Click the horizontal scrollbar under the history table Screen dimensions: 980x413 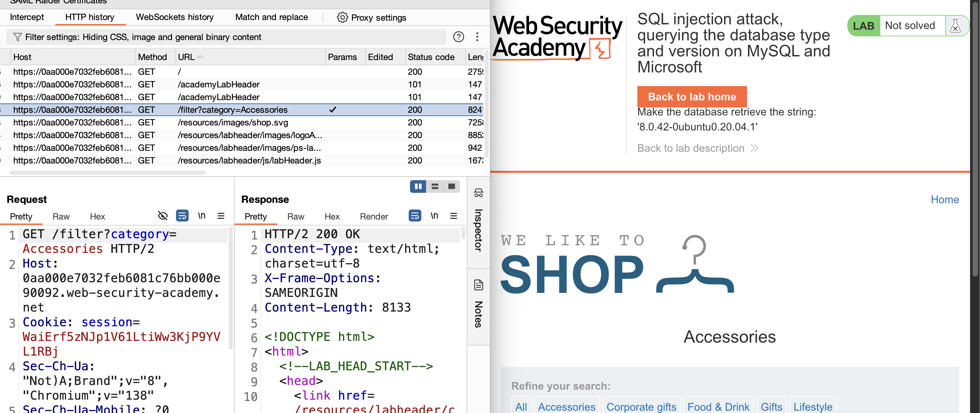pyautogui.click(x=107, y=173)
